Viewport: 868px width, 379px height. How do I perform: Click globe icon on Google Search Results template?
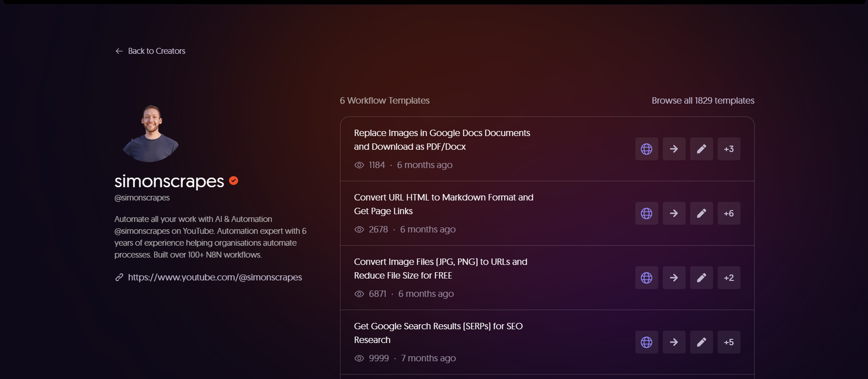click(646, 342)
